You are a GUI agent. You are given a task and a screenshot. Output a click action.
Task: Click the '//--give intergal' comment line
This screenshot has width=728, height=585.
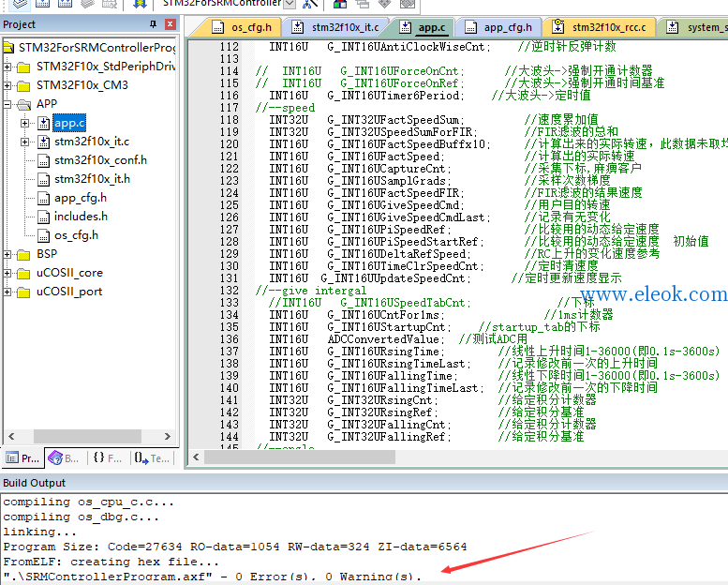[x=311, y=291]
